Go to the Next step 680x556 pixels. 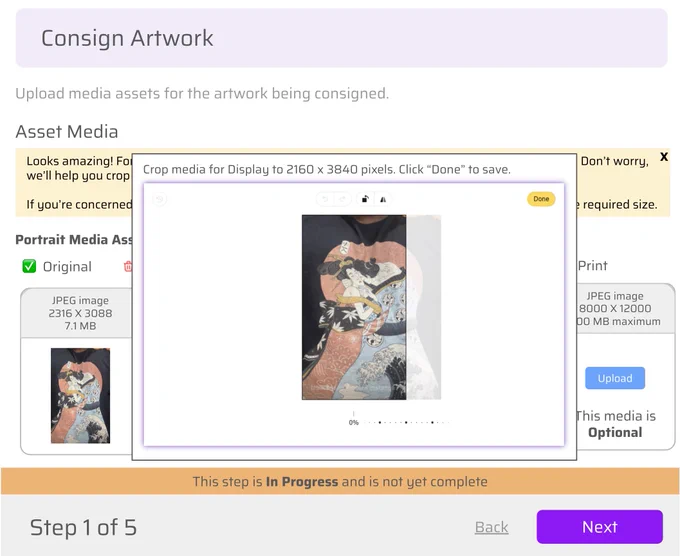[x=599, y=527]
